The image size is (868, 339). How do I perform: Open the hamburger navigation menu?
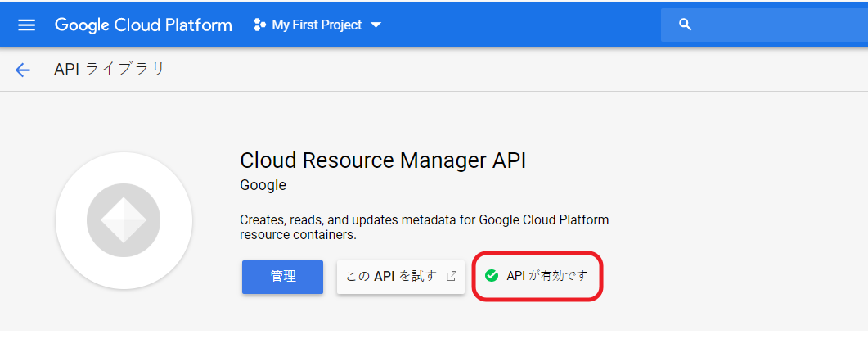click(27, 25)
